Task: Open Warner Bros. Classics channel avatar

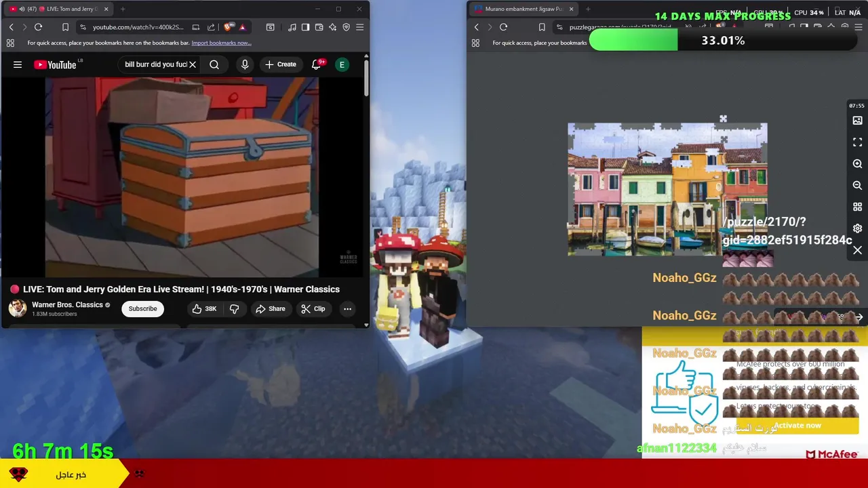Action: click(17, 308)
